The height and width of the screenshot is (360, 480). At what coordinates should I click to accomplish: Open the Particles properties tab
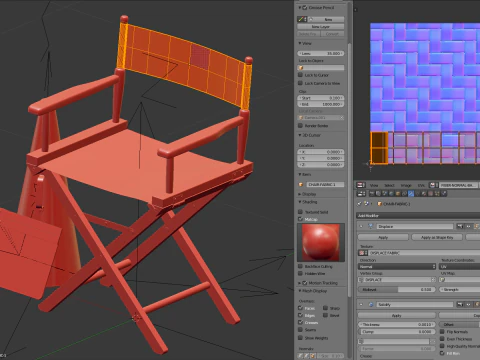(x=437, y=194)
